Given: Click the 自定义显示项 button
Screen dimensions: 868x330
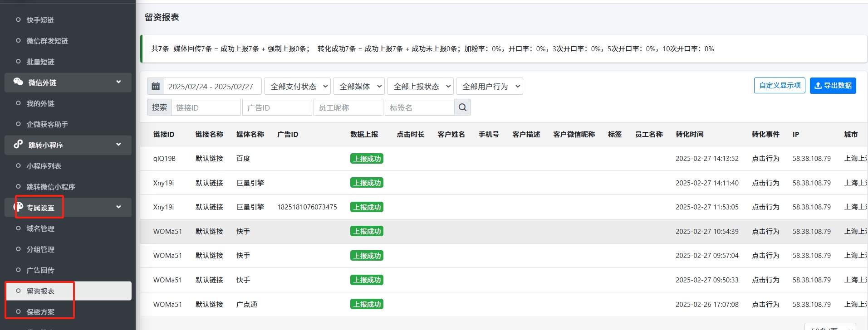Looking at the screenshot, I should [x=780, y=86].
